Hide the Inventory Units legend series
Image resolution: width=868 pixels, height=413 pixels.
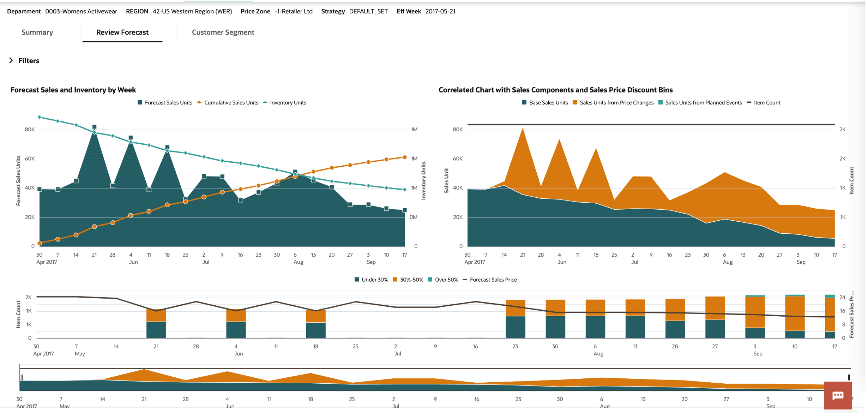click(288, 103)
